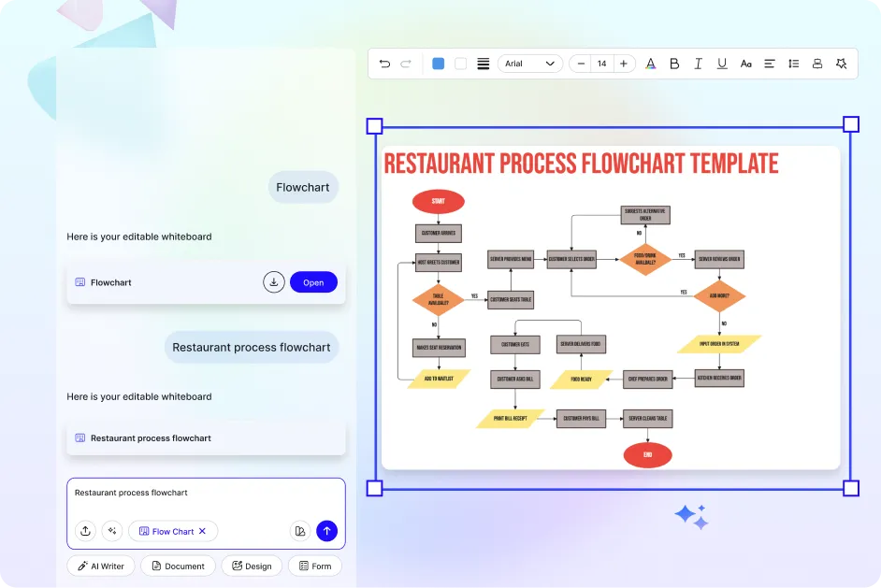Switch to Document mode
Viewport: 881px width, 588px height.
coord(178,566)
